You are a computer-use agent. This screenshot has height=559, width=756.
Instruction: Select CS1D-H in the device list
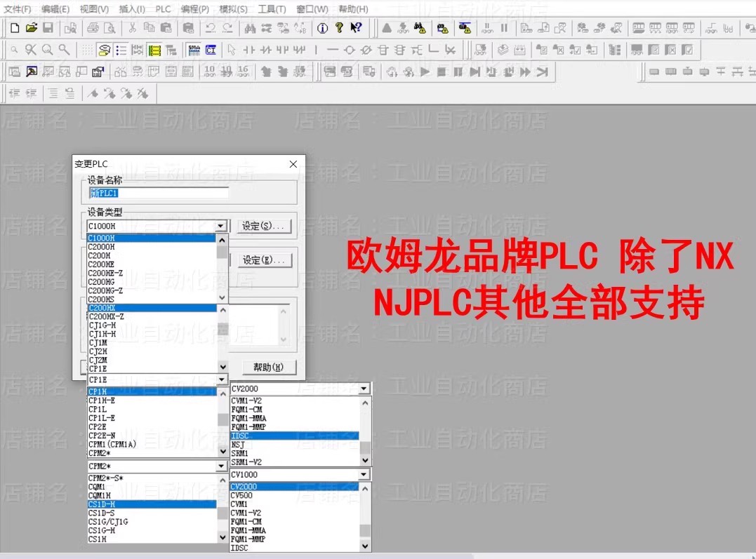[x=152, y=504]
